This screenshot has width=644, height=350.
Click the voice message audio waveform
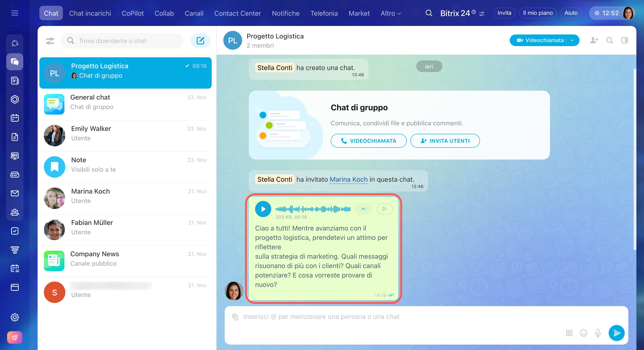[x=313, y=209]
